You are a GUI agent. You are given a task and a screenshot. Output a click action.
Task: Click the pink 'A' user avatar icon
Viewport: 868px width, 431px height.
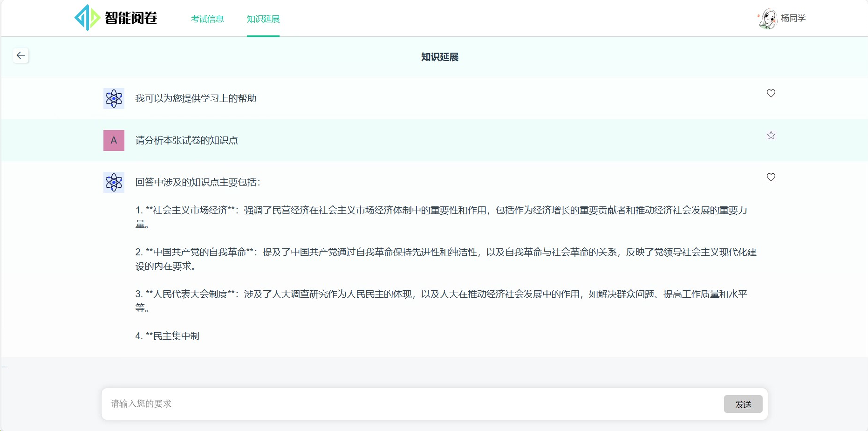point(113,140)
